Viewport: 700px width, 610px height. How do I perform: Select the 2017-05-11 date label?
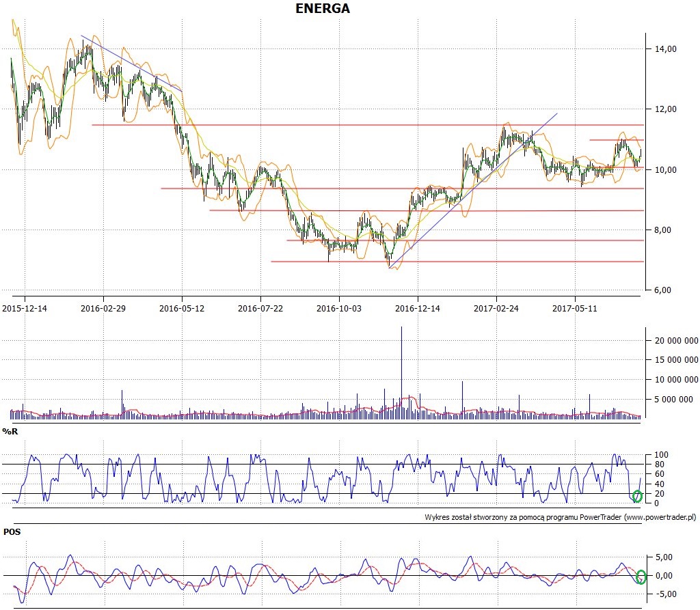[x=574, y=308]
